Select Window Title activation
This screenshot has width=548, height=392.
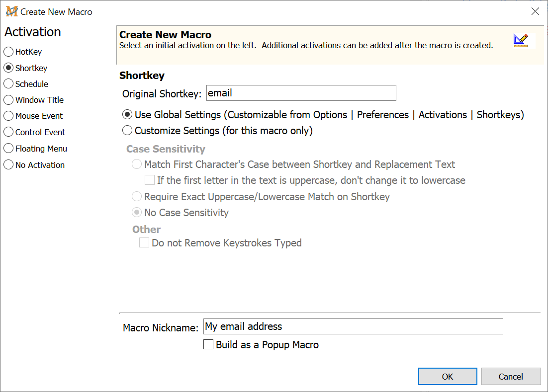[x=8, y=100]
